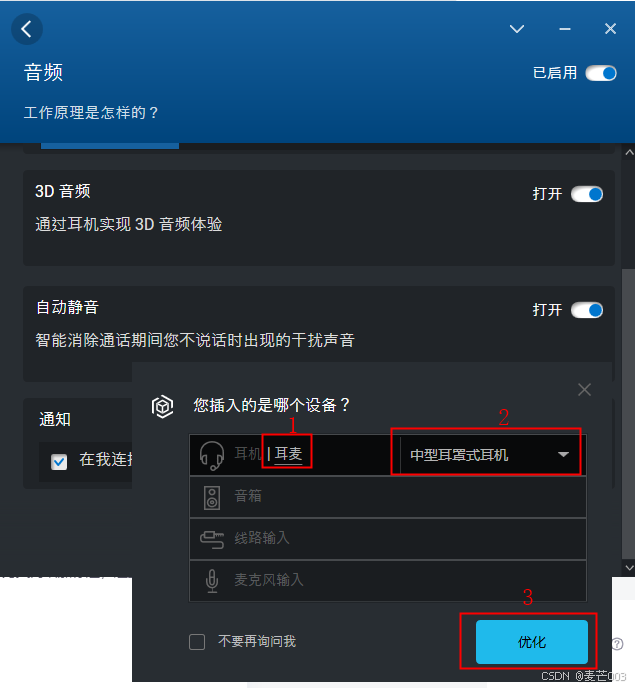The width and height of the screenshot is (635, 688).
Task: Open the 中型耳罩式耳机 dropdown
Action: 489,455
